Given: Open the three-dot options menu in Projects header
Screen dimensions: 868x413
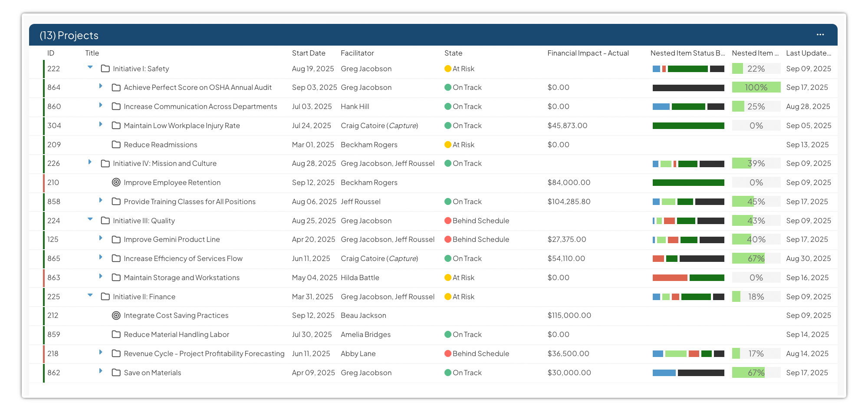Looking at the screenshot, I should 820,35.
